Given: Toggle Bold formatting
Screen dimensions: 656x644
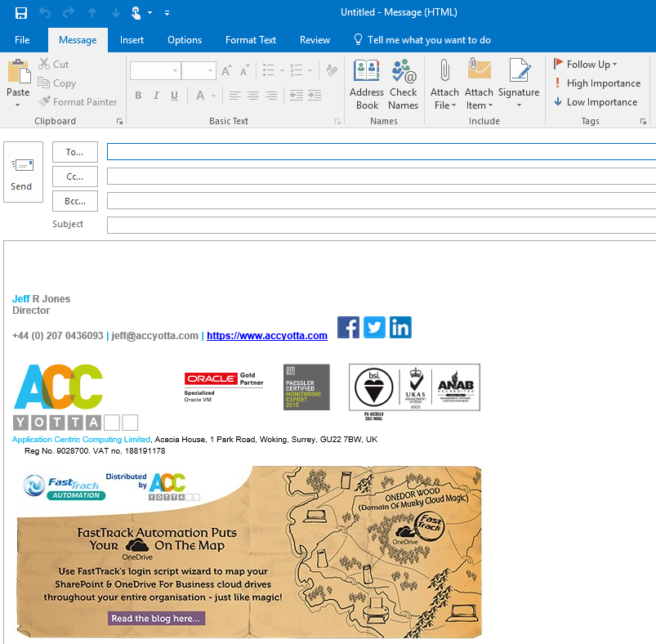Looking at the screenshot, I should (x=138, y=96).
